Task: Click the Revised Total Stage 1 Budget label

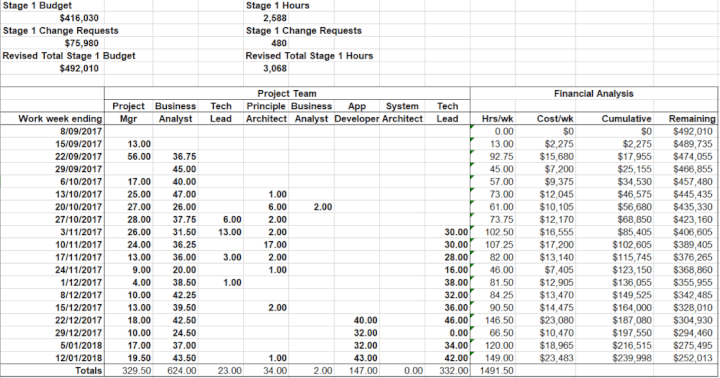Action: tap(69, 56)
